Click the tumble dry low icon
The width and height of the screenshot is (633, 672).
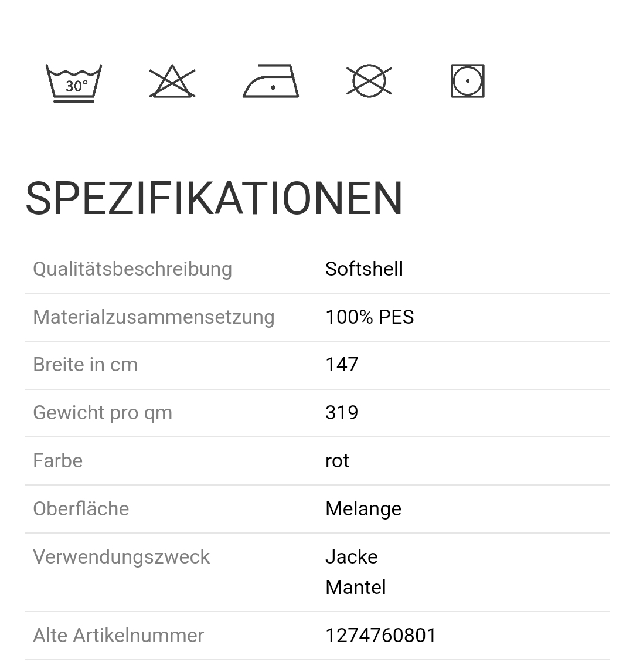click(468, 81)
